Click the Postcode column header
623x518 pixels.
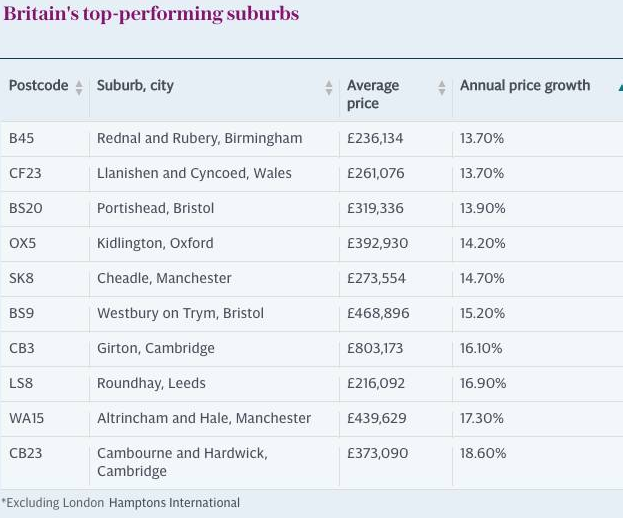point(38,86)
